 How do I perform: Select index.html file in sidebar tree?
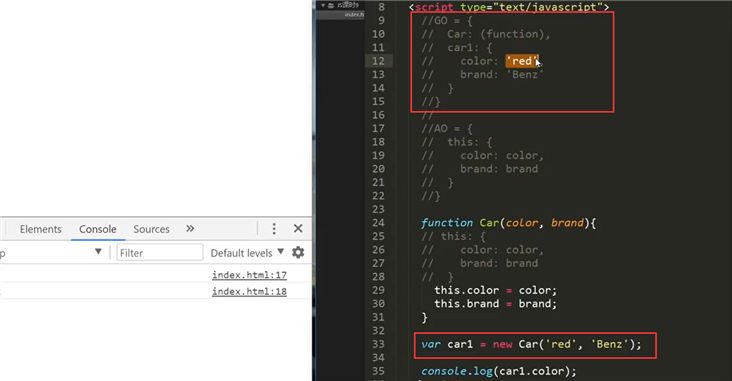pyautogui.click(x=354, y=14)
